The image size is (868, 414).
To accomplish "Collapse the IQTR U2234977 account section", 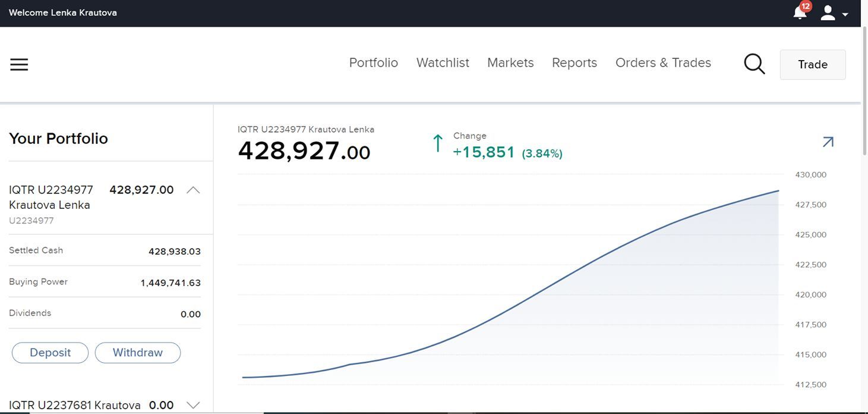I will click(x=192, y=190).
